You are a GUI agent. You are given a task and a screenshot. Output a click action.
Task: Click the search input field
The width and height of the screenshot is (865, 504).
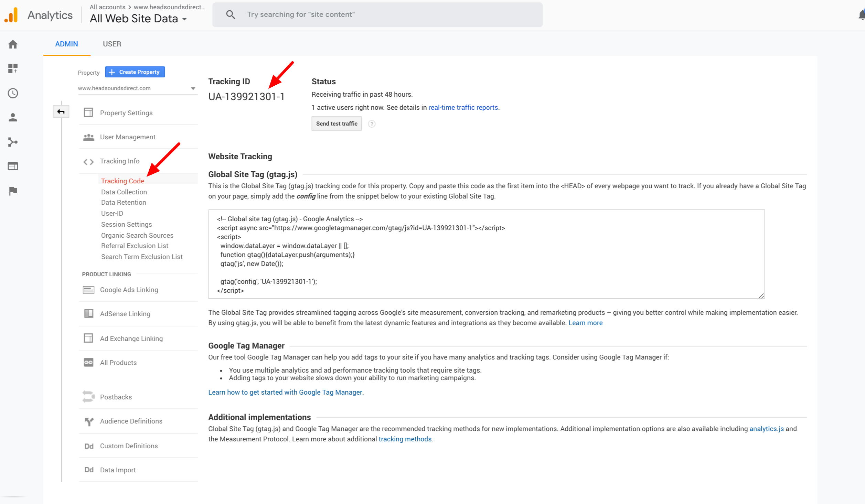tap(377, 14)
